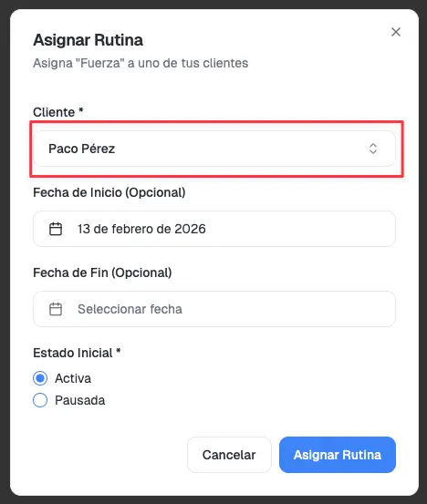427x504 pixels.
Task: Select the Pausada radio button
Action: point(40,400)
